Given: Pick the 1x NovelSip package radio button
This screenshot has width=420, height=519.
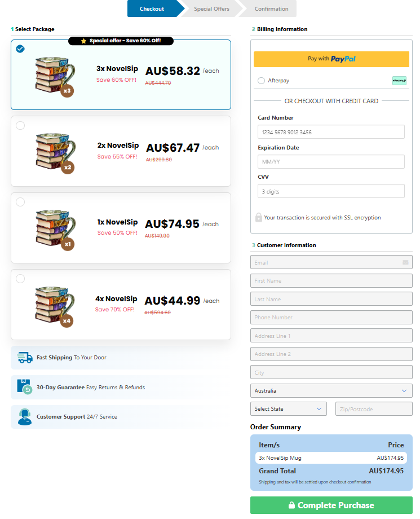Looking at the screenshot, I should coord(20,202).
